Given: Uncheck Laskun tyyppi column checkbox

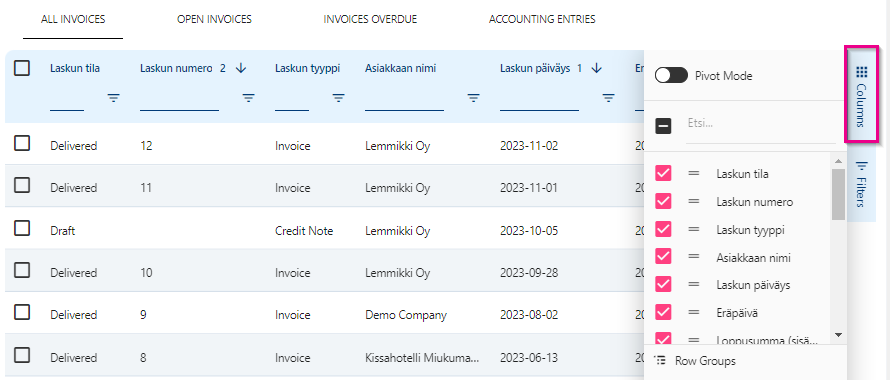Looking at the screenshot, I should [x=663, y=229].
